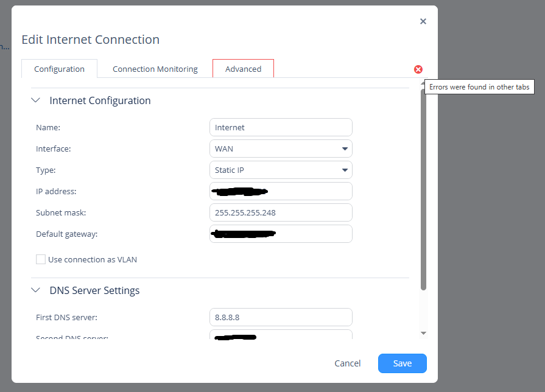Click the Second DNS server field
Viewport: 545px width, 392px height.
pyautogui.click(x=281, y=335)
